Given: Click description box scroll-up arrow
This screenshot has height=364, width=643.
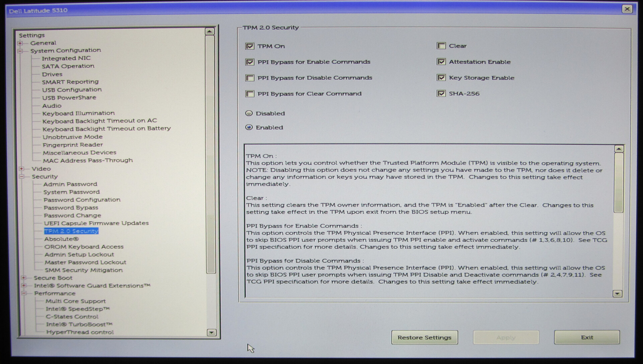Looking at the screenshot, I should tap(619, 149).
